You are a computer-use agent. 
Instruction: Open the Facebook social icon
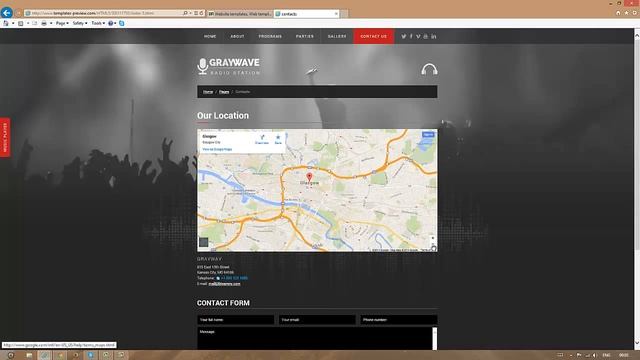411,36
